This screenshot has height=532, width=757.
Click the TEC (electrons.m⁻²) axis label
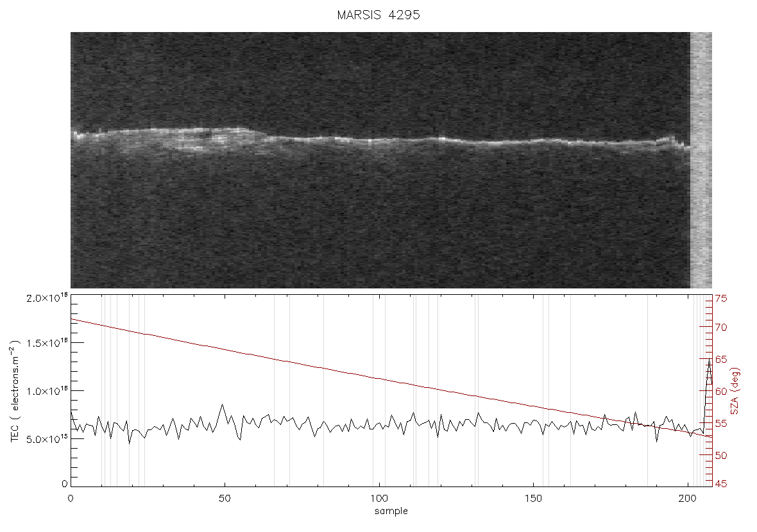tap(15, 391)
